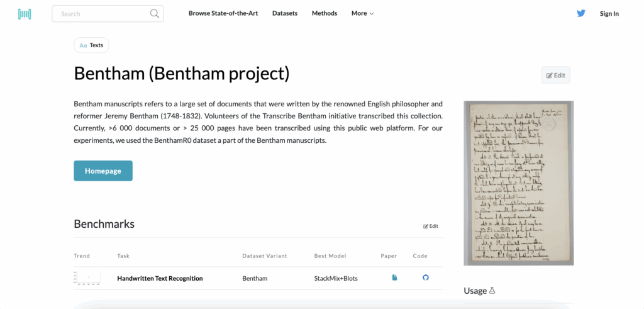The height and width of the screenshot is (309, 644).
Task: Click the Papers with Code logo
Action: point(25,14)
